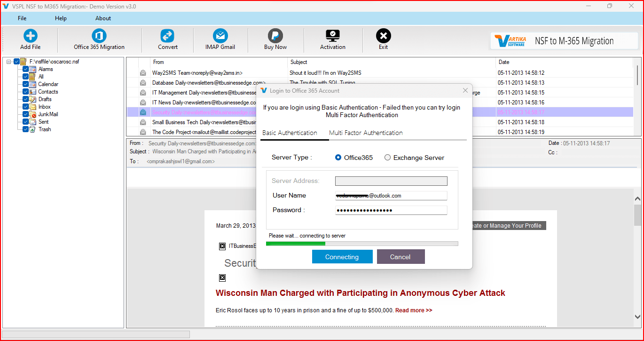Click the green connection progress bar
Viewport: 644px width, 341px height.
coord(296,244)
